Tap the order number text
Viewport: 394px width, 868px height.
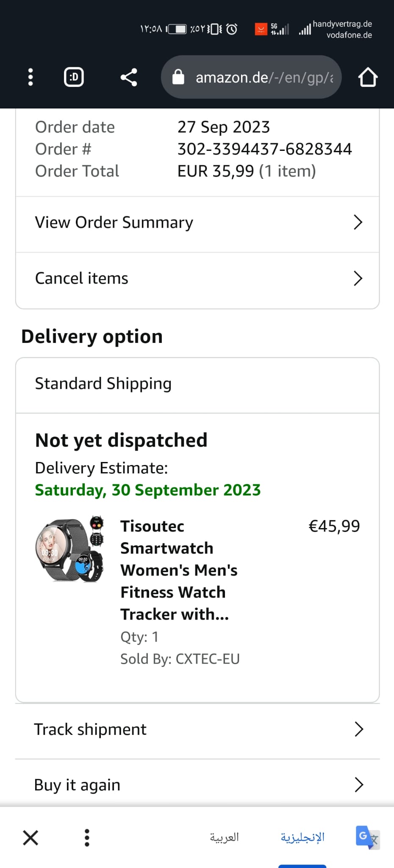(264, 149)
